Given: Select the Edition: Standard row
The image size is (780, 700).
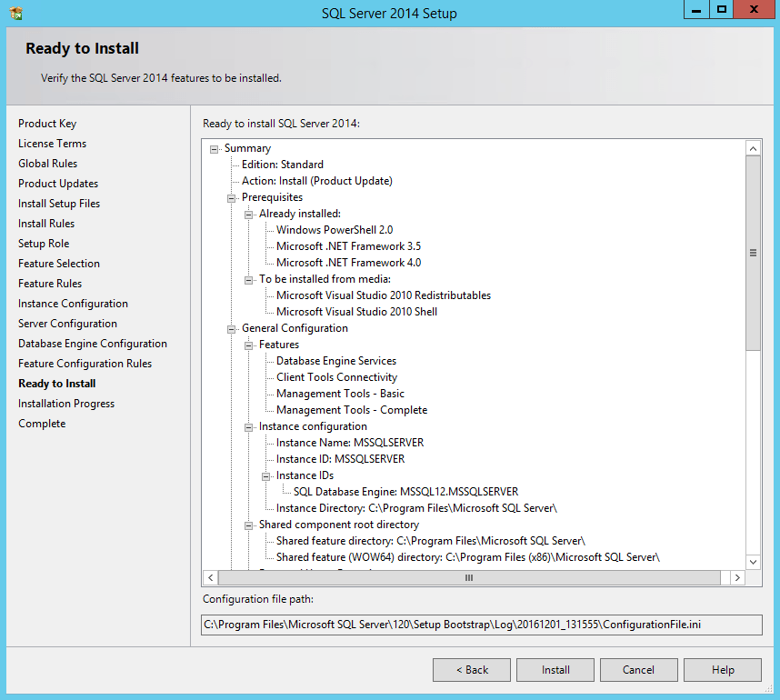Looking at the screenshot, I should (x=283, y=165).
